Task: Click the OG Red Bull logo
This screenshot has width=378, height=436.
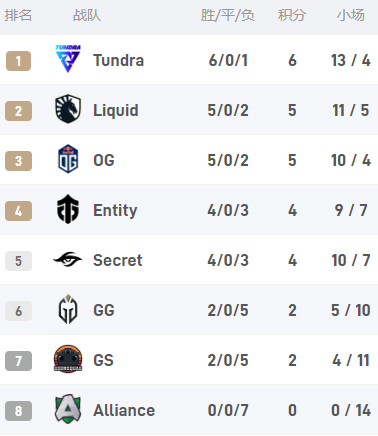Action: pyautogui.click(x=68, y=159)
